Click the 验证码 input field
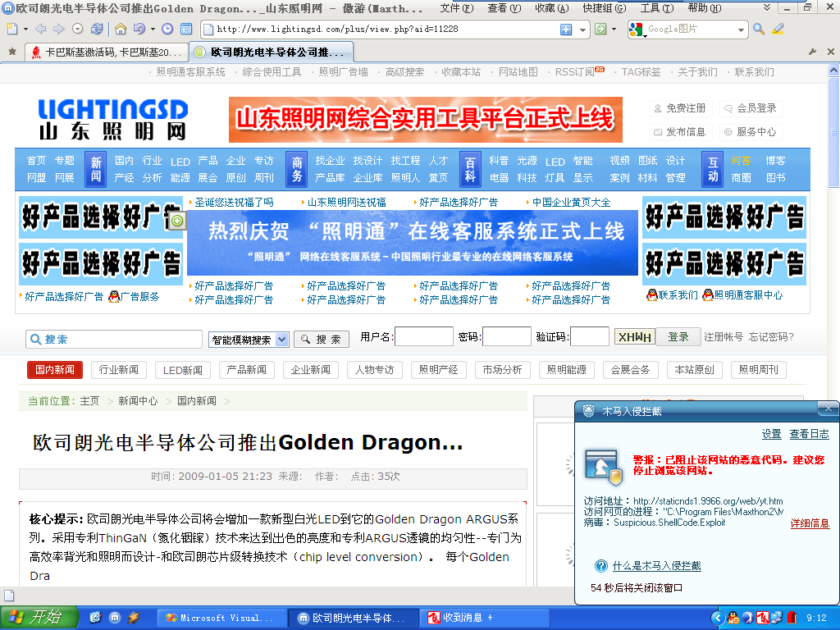The height and width of the screenshot is (630, 840). point(590,336)
